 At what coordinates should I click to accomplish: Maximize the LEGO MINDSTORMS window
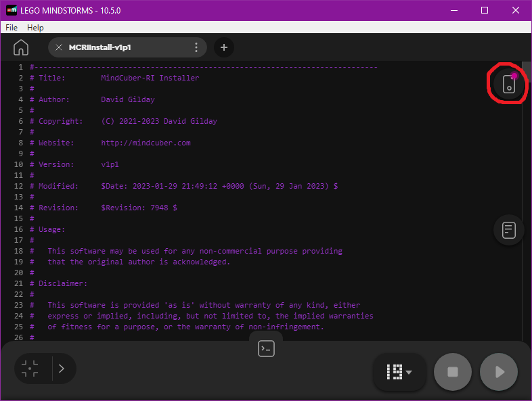point(485,10)
